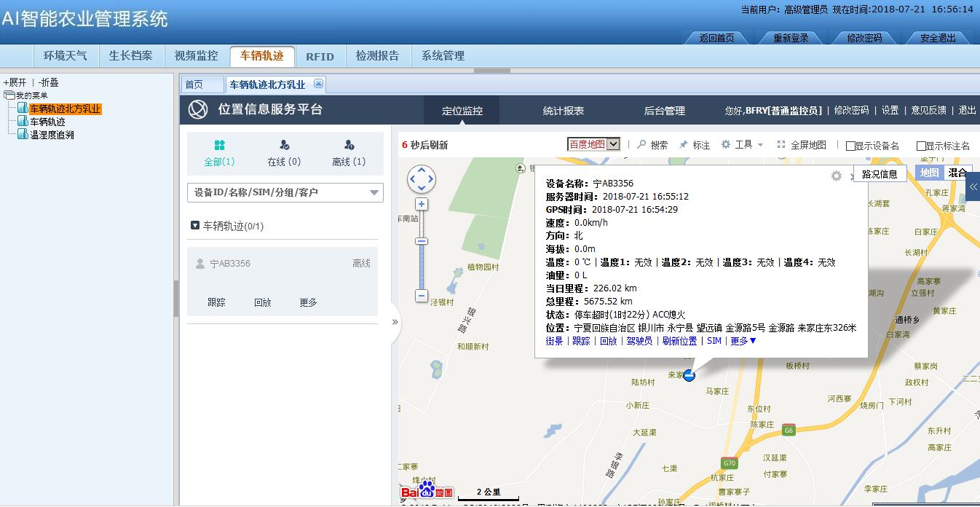Screen dimensions: 980x507
Task: Click 更多 under device 宁AB3356 in list
Action: [x=308, y=302]
